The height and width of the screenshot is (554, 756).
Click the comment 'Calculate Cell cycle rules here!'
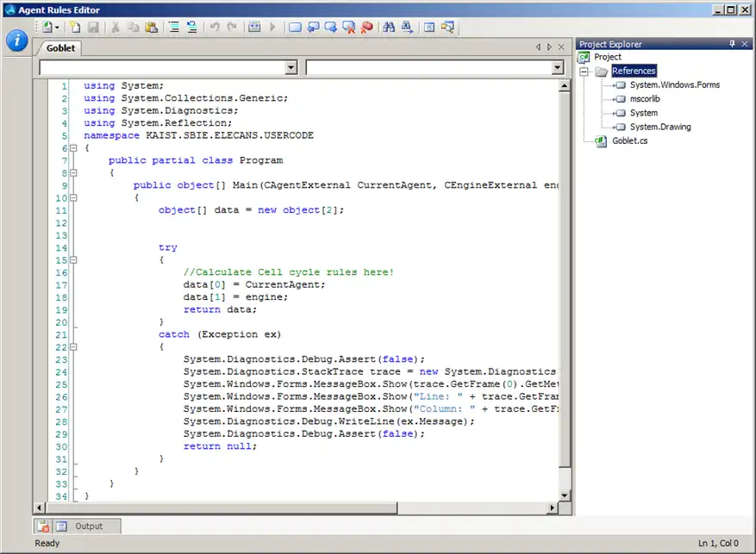point(288,272)
